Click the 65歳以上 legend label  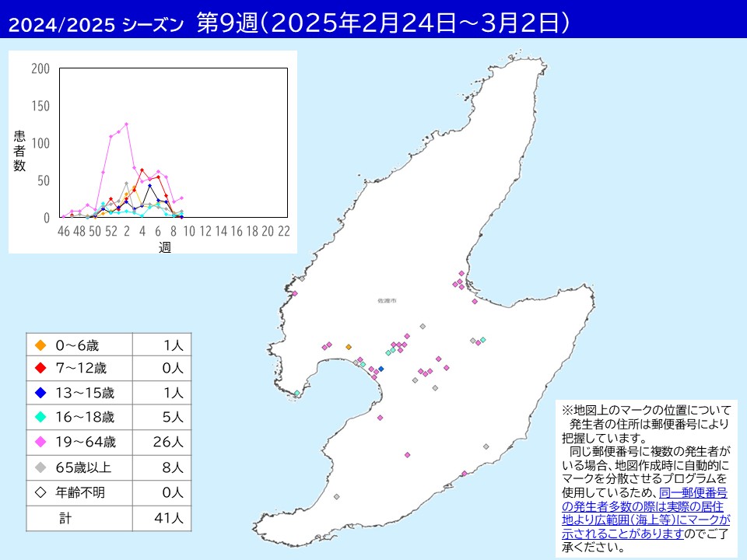[x=83, y=467]
